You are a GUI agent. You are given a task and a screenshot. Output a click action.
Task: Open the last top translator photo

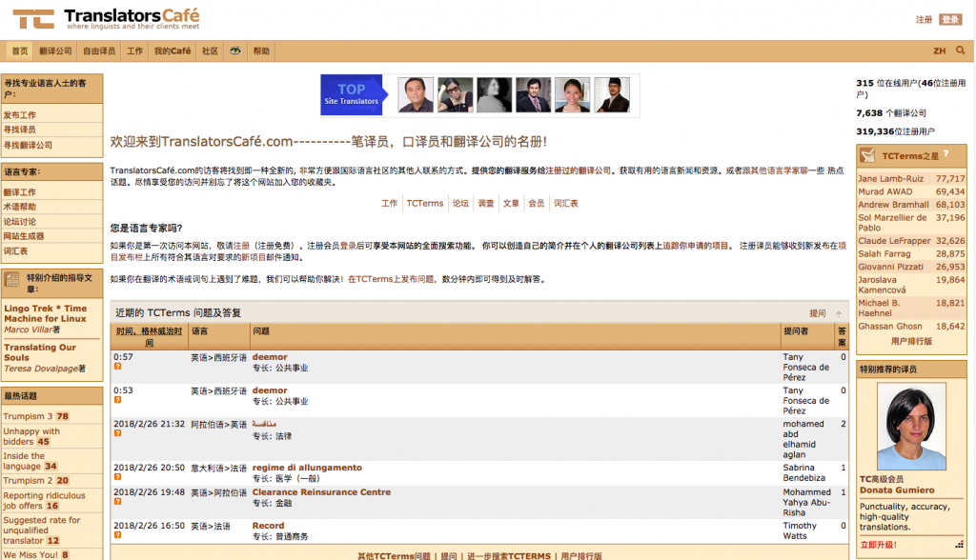point(612,94)
